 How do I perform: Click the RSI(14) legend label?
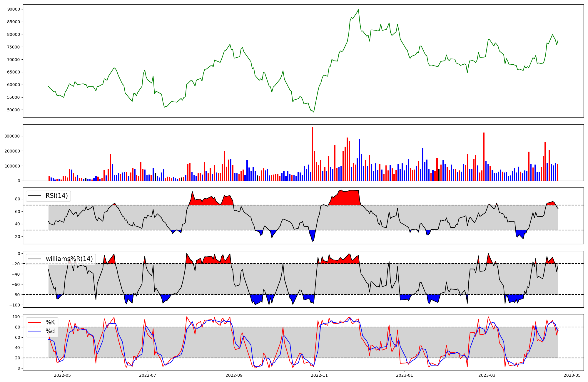pyautogui.click(x=56, y=196)
